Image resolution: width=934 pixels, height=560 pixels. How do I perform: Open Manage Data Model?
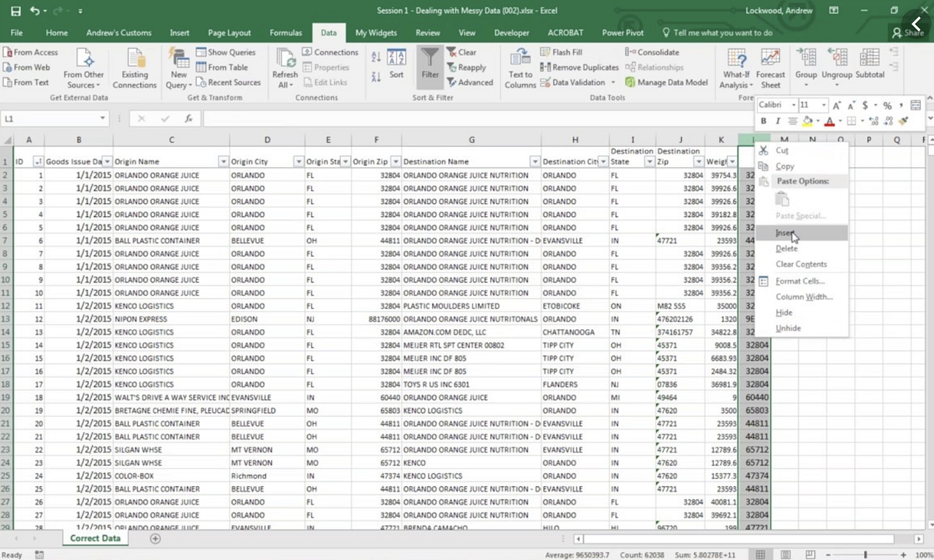coord(666,82)
